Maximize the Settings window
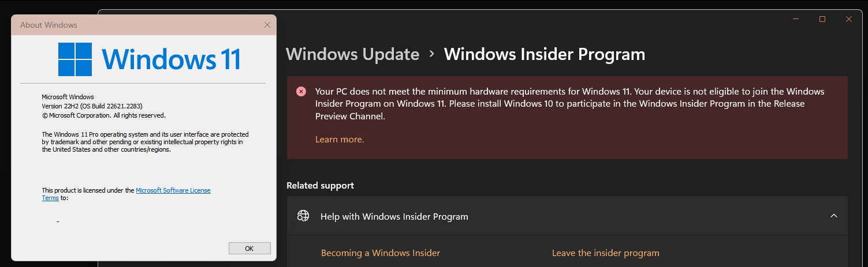The image size is (868, 267). pyautogui.click(x=822, y=19)
